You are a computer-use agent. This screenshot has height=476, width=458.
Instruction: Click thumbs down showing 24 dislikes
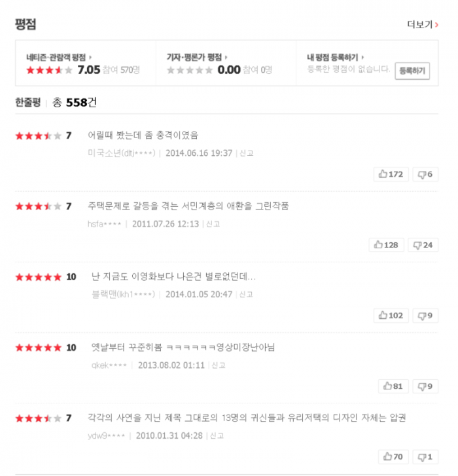click(423, 245)
